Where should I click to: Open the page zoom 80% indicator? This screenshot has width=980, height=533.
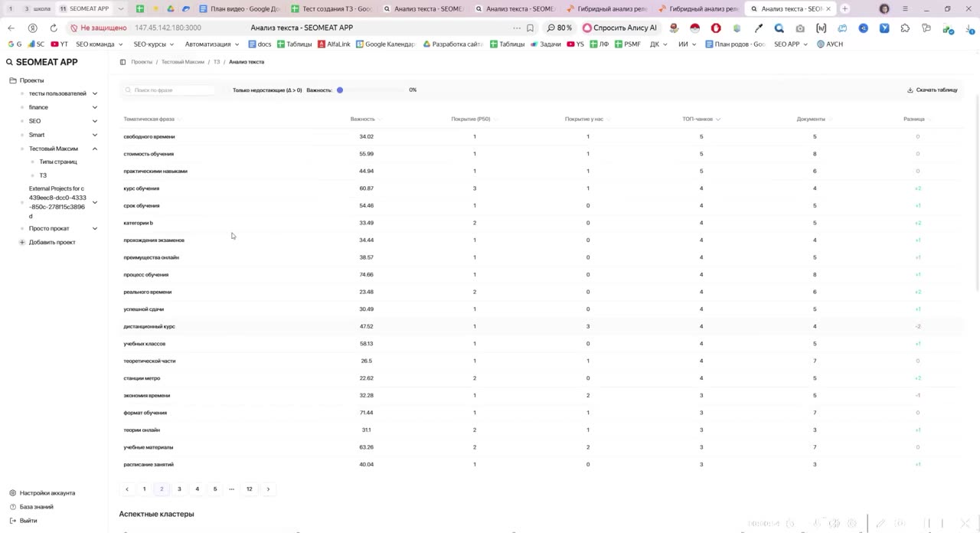pyautogui.click(x=560, y=28)
